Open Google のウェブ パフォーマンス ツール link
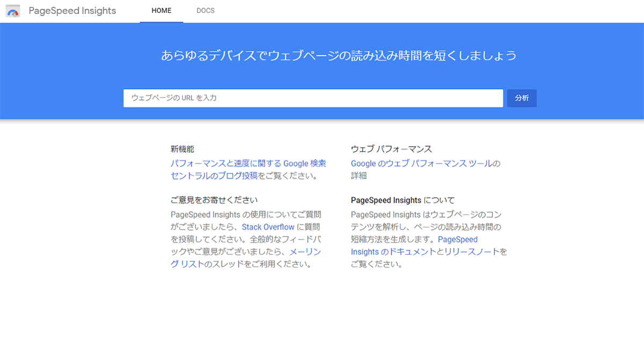This screenshot has height=338, width=644. pos(421,164)
